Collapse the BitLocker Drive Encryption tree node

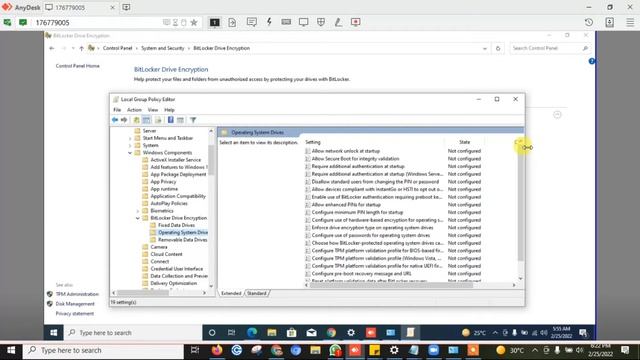click(138, 218)
